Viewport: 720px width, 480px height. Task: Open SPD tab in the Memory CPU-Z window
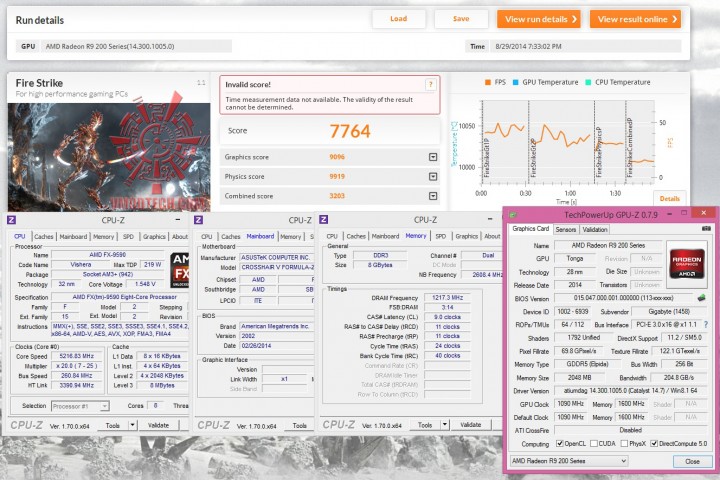tap(440, 236)
